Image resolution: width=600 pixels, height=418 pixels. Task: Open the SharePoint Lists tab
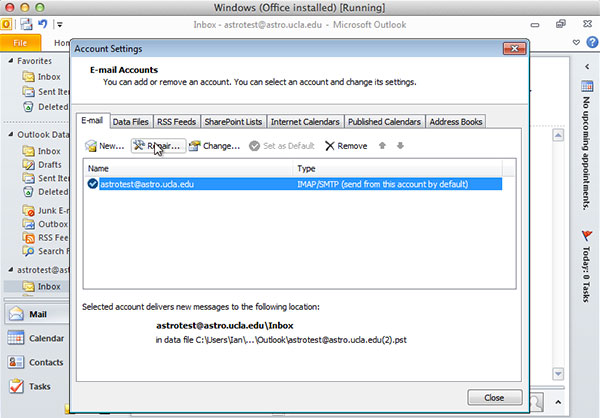(233, 122)
